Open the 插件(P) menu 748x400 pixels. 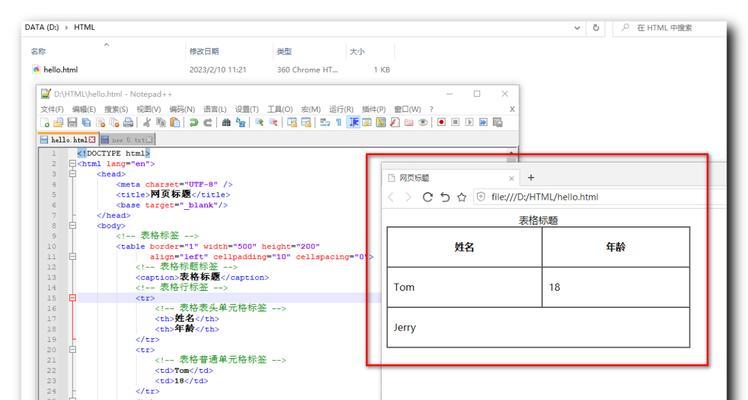[374, 109]
